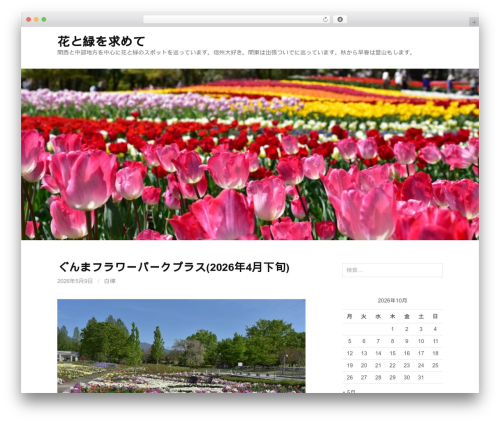Focus the sidebar search field
500x423 pixels.
[x=392, y=270]
